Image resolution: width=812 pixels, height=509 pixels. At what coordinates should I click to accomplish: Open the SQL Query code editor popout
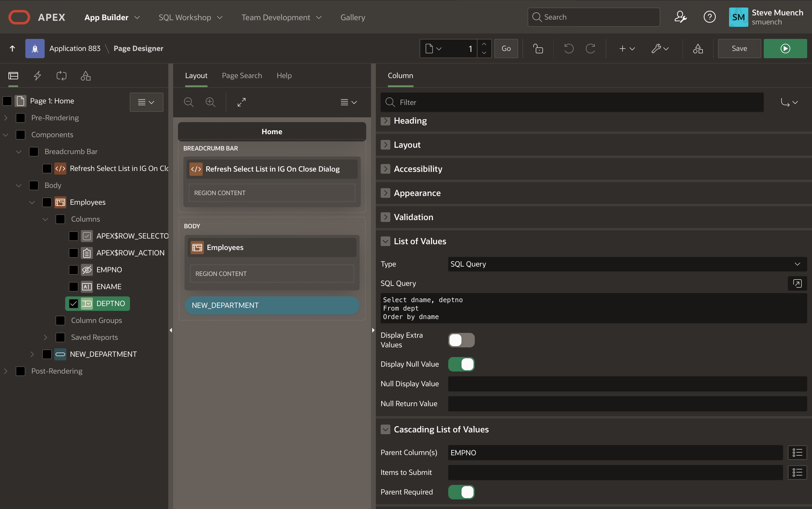[x=798, y=283]
